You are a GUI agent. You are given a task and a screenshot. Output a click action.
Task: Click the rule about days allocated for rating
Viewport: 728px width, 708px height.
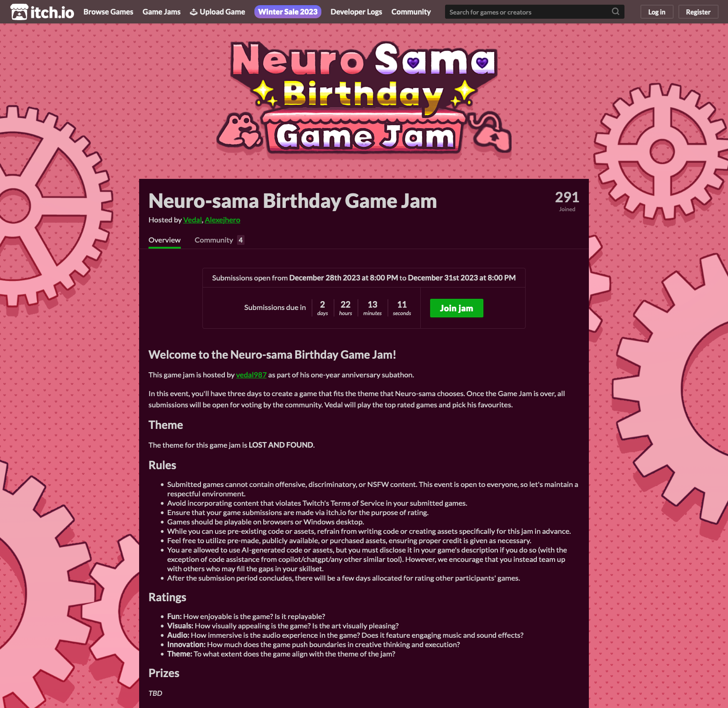343,578
